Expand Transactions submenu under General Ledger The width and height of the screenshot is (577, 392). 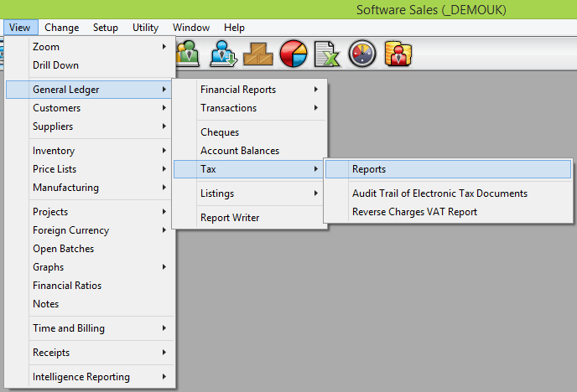pos(249,108)
